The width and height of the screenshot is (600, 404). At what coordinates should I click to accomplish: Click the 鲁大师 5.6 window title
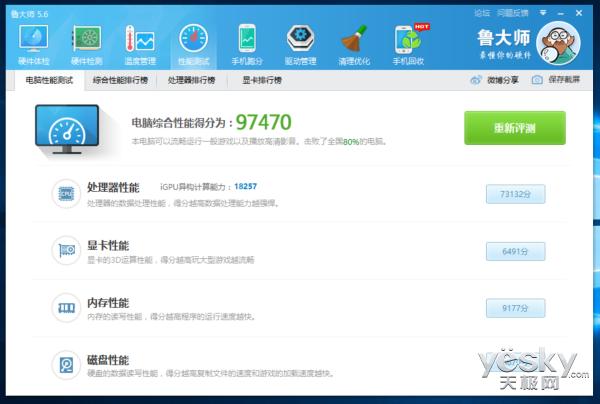coord(29,15)
